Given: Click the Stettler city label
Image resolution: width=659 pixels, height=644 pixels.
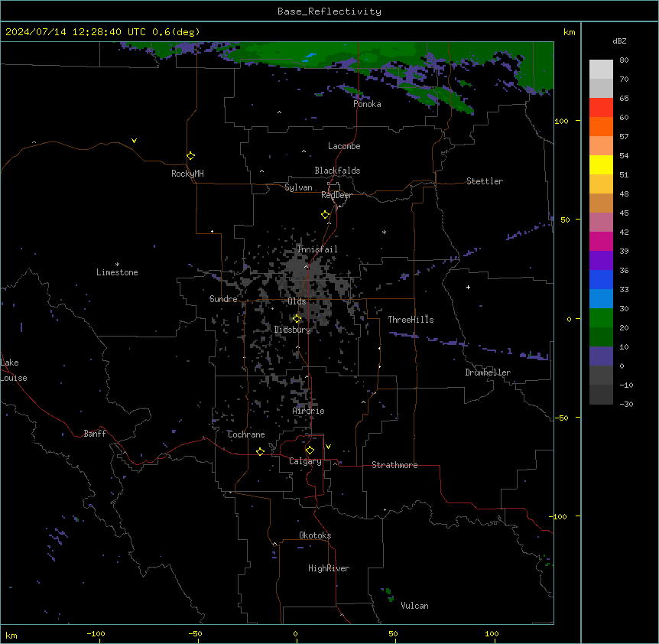Looking at the screenshot, I should click(485, 181).
